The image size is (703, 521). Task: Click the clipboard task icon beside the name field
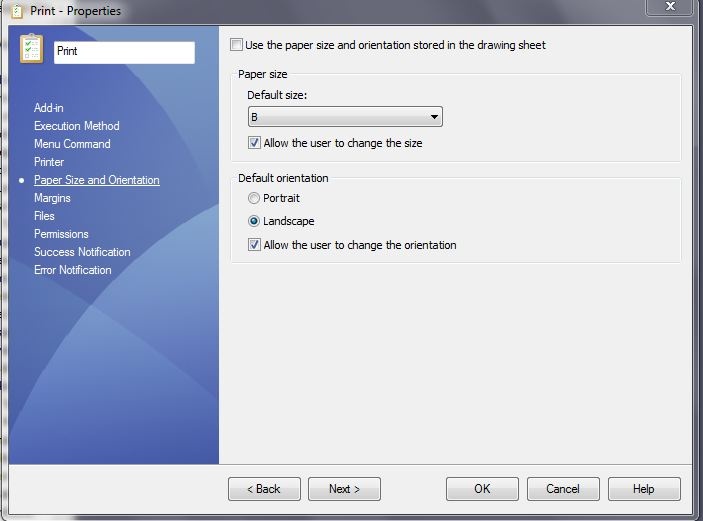31,48
